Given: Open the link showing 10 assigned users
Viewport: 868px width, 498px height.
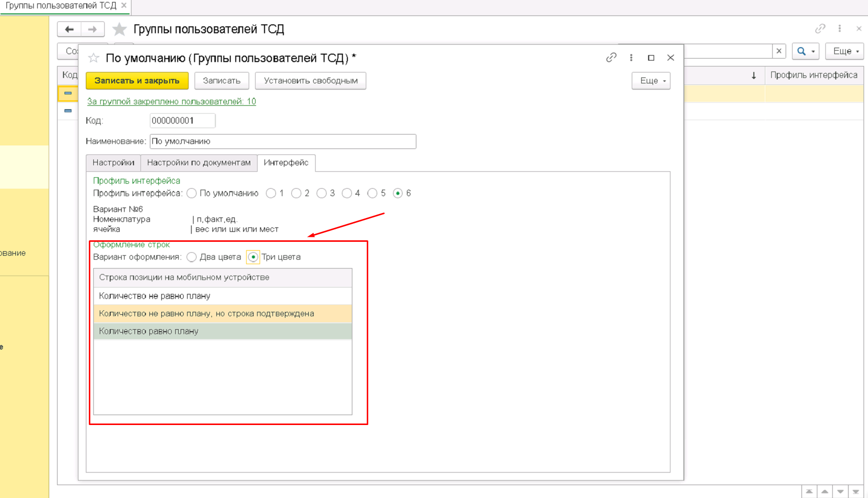Looking at the screenshot, I should (171, 101).
